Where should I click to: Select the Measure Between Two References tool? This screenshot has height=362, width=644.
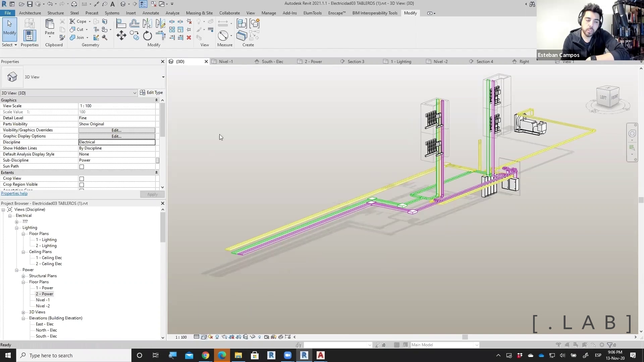click(223, 36)
